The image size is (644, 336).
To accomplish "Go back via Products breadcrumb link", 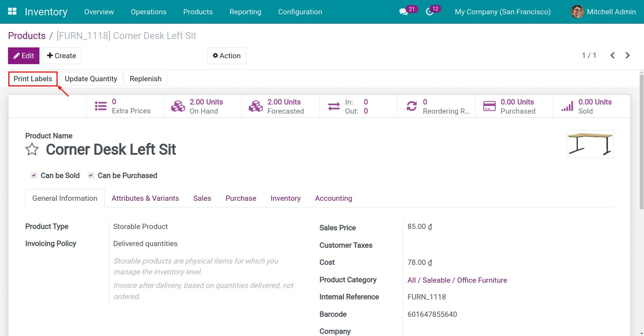I will [x=27, y=36].
